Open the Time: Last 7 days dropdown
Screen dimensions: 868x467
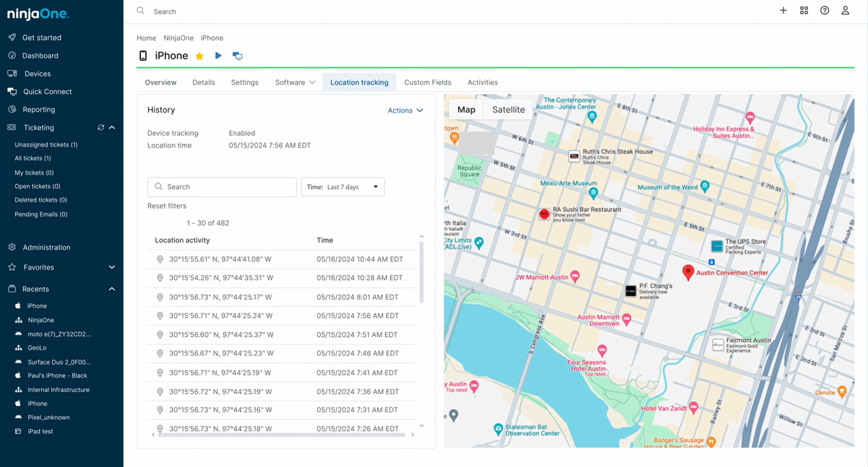(342, 187)
